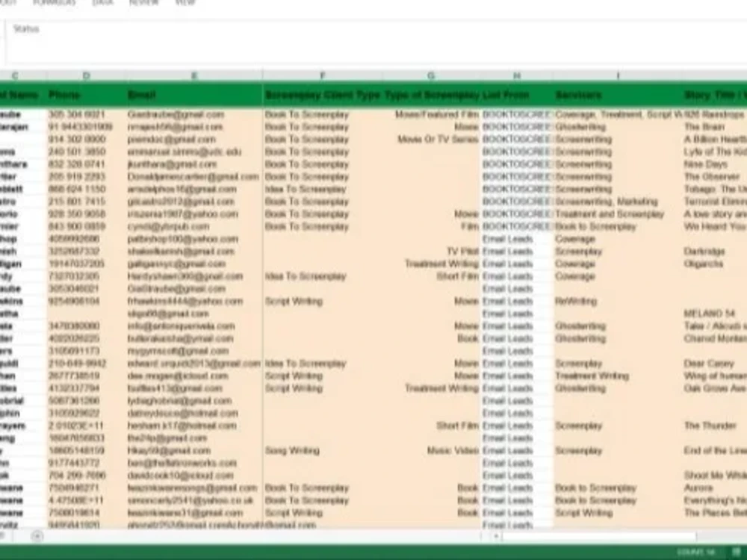Image resolution: width=747 pixels, height=560 pixels.
Task: Open the VIEW ribbon tab
Action: (185, 2)
